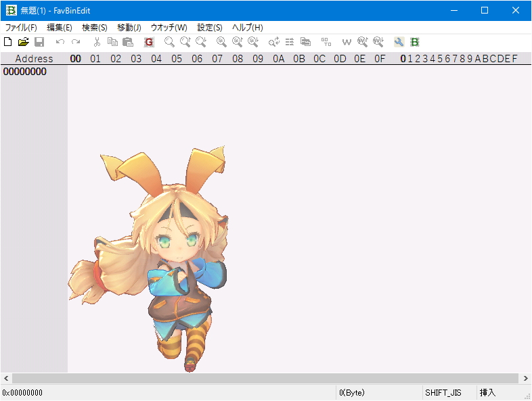
Task: Click the green B icon in the toolbar
Action: click(415, 42)
